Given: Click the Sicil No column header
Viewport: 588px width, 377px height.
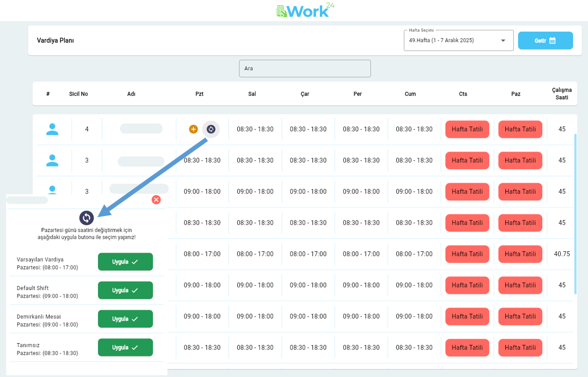Looking at the screenshot, I should pyautogui.click(x=78, y=94).
